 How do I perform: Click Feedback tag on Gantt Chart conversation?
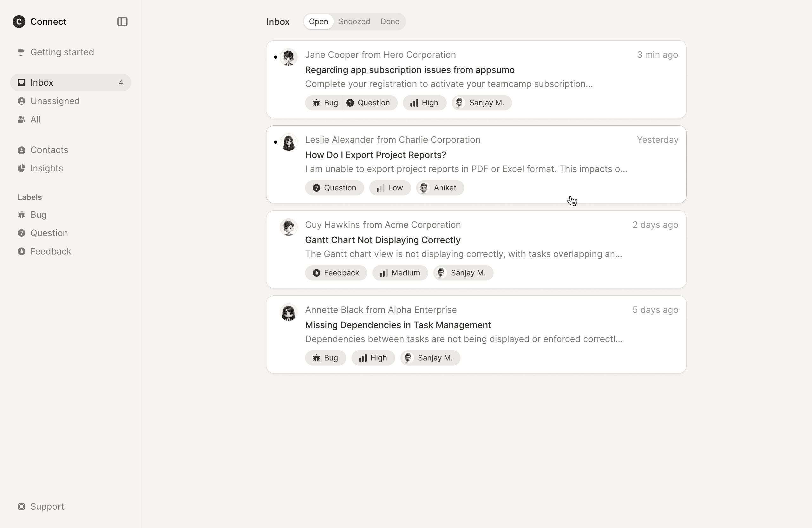pos(336,273)
